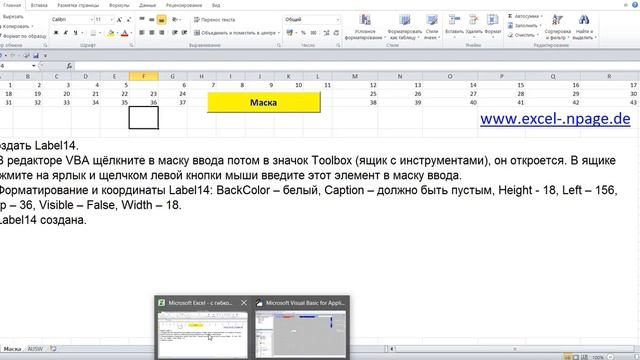Increase font size with the large A icon
Viewport: 640px width, 360px height.
pyautogui.click(x=119, y=20)
